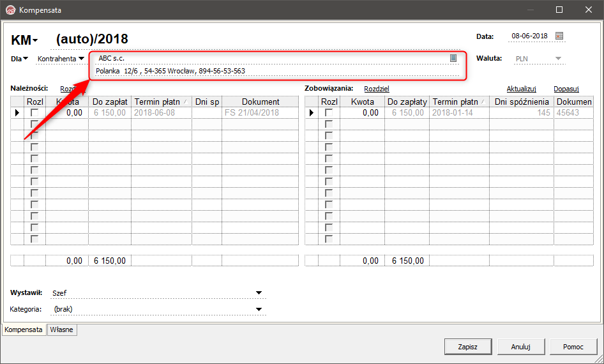The width and height of the screenshot is (604, 364).
Task: Close the Kompensata window
Action: click(589, 10)
